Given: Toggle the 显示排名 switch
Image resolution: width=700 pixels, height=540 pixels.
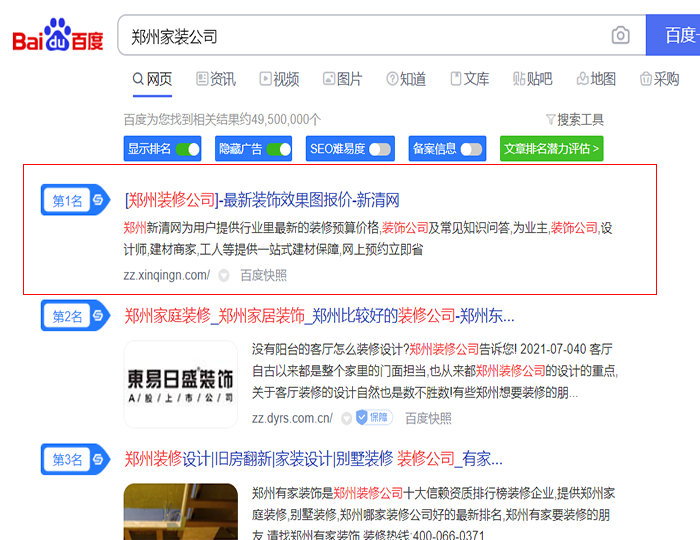Looking at the screenshot, I should tap(188, 149).
